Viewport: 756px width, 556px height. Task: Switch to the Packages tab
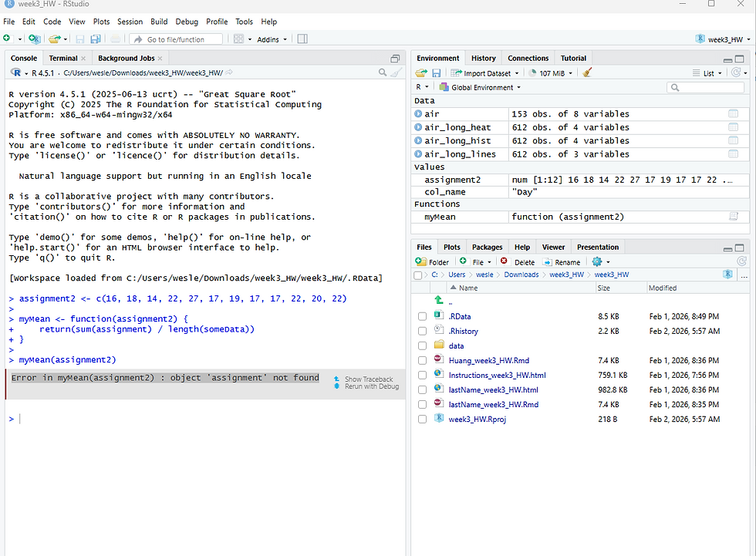click(487, 248)
